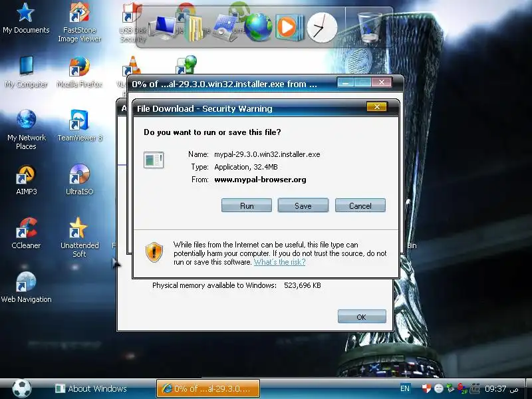Click the red-white security shield tray icon

426,388
